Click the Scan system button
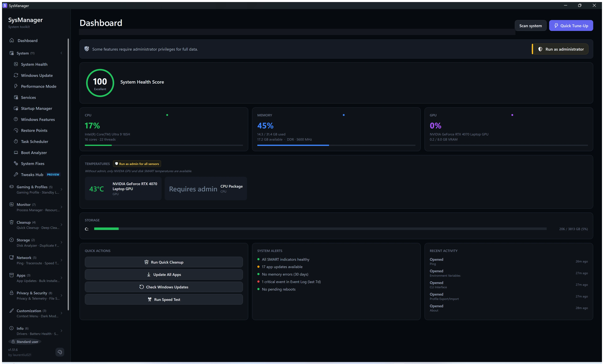Screen dimensions: 604x364 coord(530,25)
